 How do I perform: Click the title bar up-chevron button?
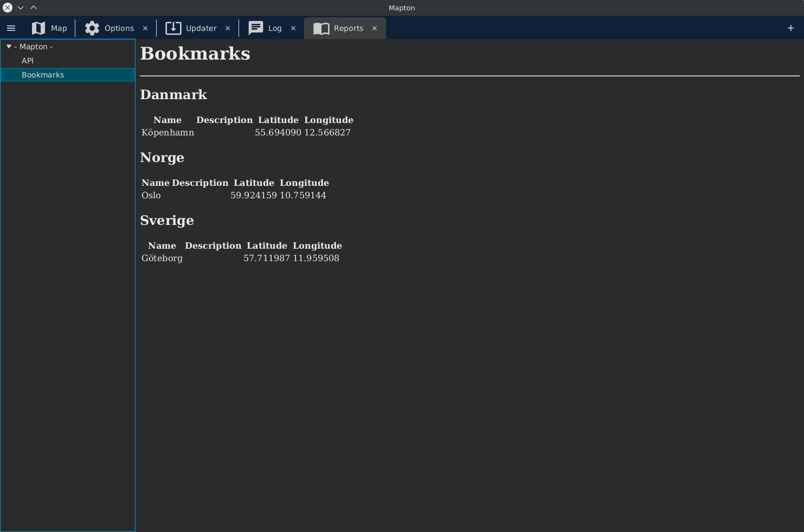[34, 8]
